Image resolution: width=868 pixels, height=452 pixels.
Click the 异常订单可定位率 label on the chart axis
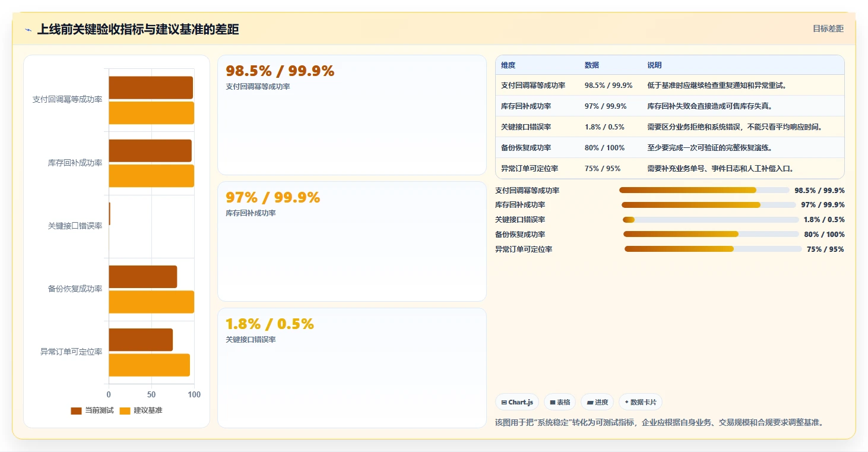pyautogui.click(x=71, y=352)
